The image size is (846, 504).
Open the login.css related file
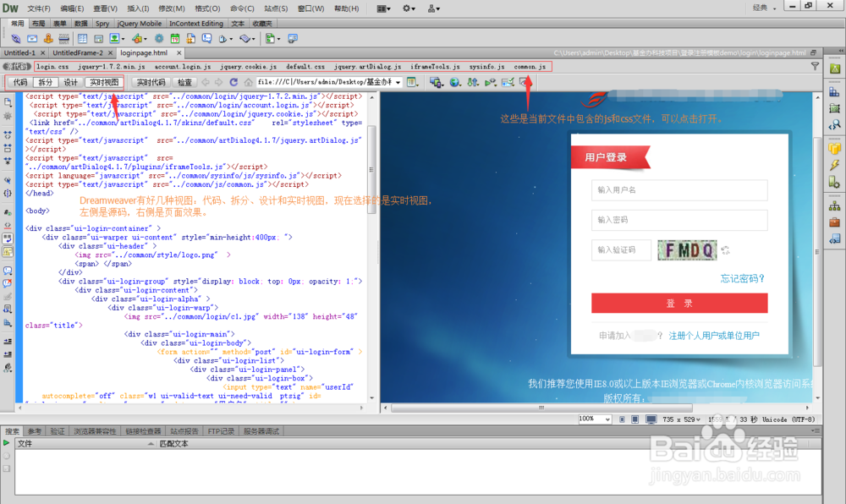coord(52,66)
